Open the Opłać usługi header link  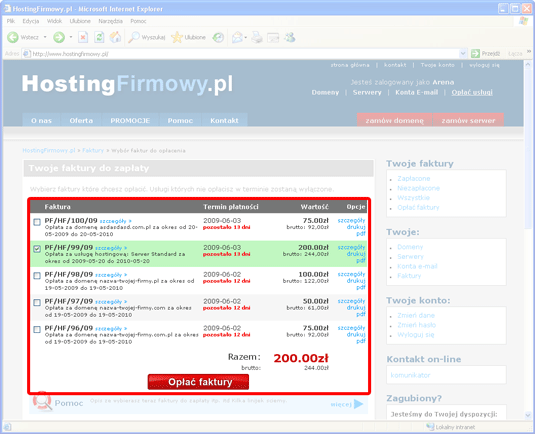click(x=472, y=92)
